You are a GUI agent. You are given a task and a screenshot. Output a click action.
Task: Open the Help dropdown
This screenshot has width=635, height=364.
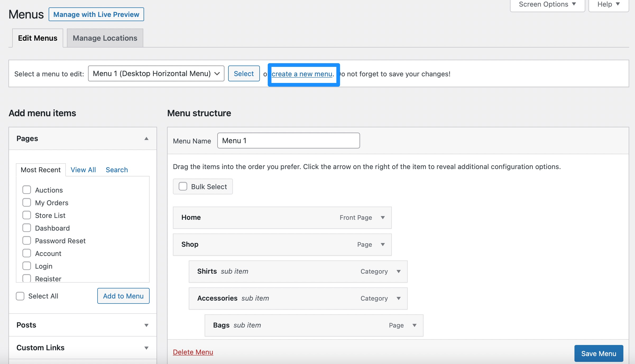(608, 4)
